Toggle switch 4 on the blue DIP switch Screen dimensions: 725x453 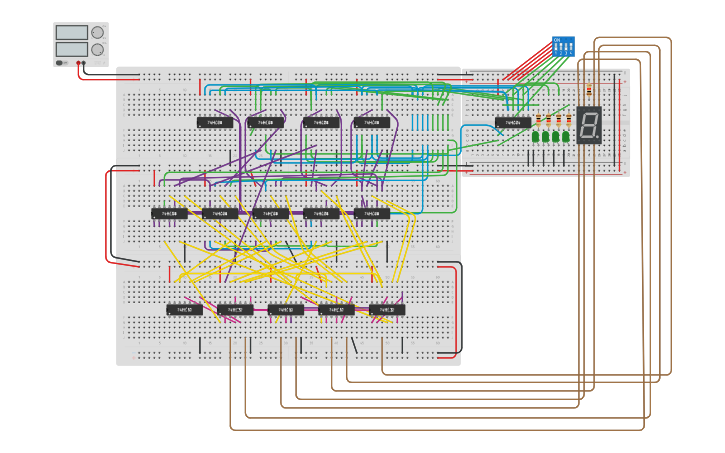571,46
